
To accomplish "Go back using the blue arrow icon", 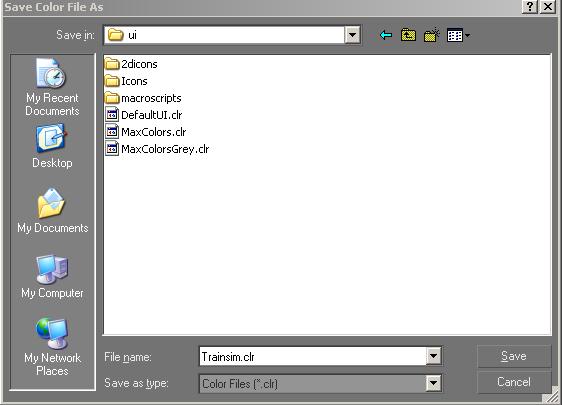I will pos(386,35).
